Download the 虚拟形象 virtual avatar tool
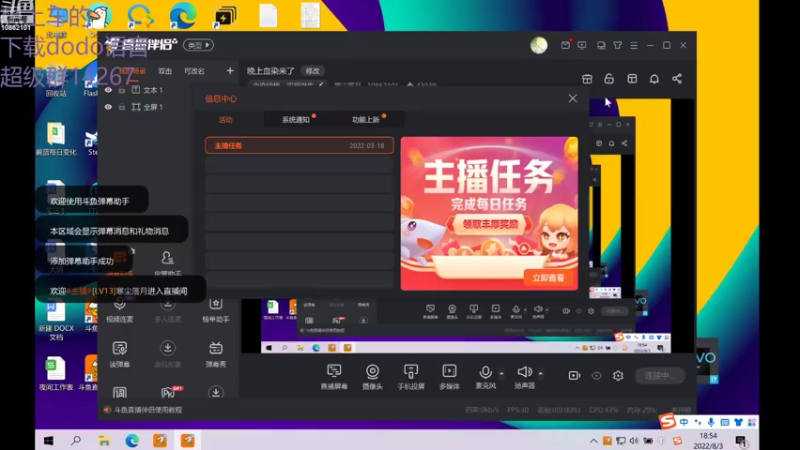The width and height of the screenshot is (800, 450). click(167, 354)
